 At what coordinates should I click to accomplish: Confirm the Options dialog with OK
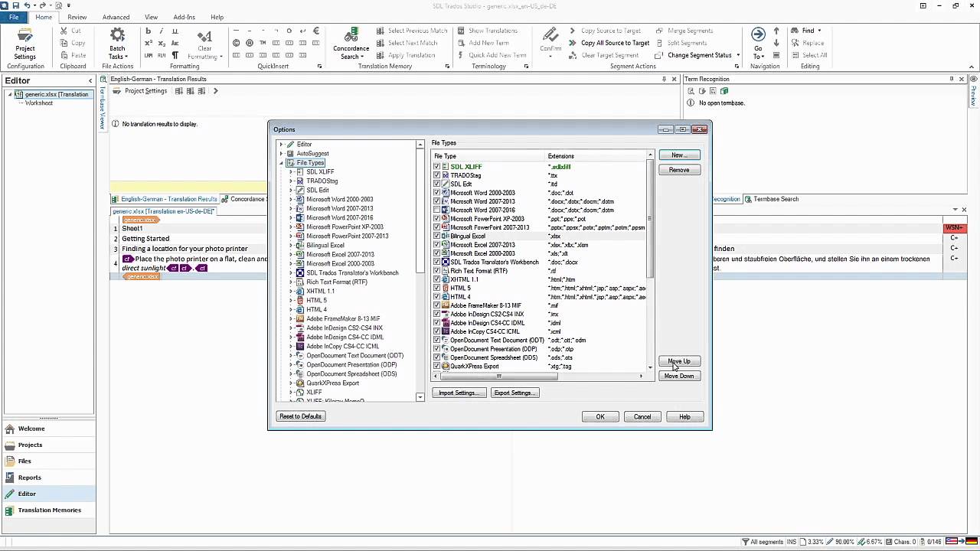(600, 417)
